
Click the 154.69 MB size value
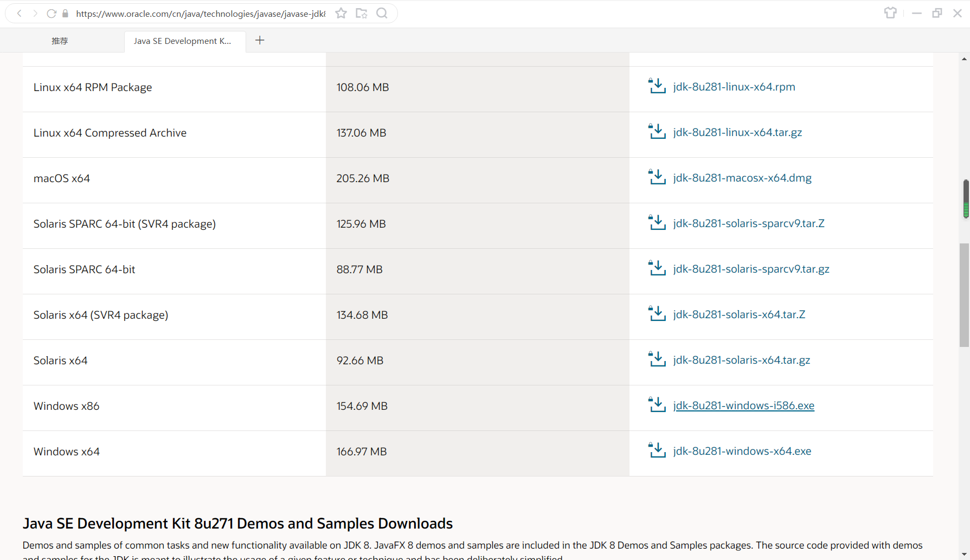pos(362,406)
